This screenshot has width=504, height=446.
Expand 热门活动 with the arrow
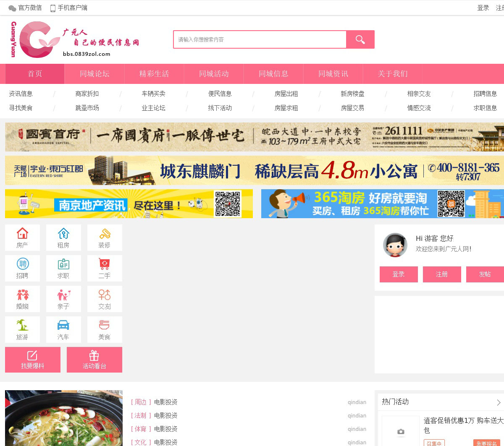pos(499,402)
